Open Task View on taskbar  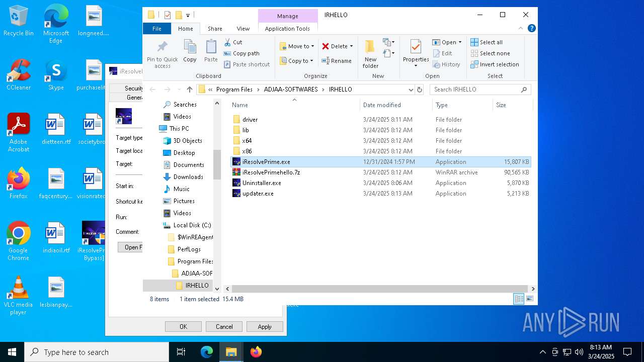point(181,352)
